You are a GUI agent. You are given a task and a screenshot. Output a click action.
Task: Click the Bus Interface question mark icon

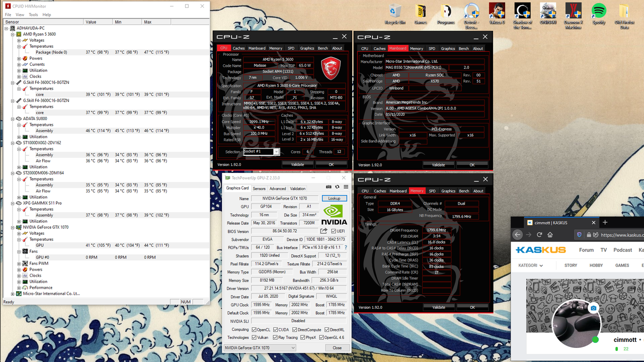(x=346, y=247)
